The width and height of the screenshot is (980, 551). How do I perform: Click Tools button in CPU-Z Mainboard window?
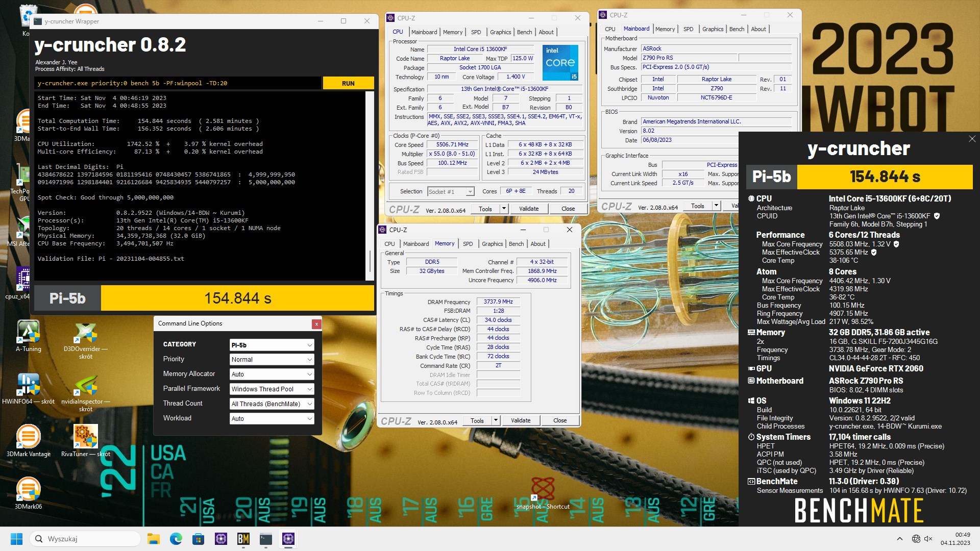pos(698,206)
